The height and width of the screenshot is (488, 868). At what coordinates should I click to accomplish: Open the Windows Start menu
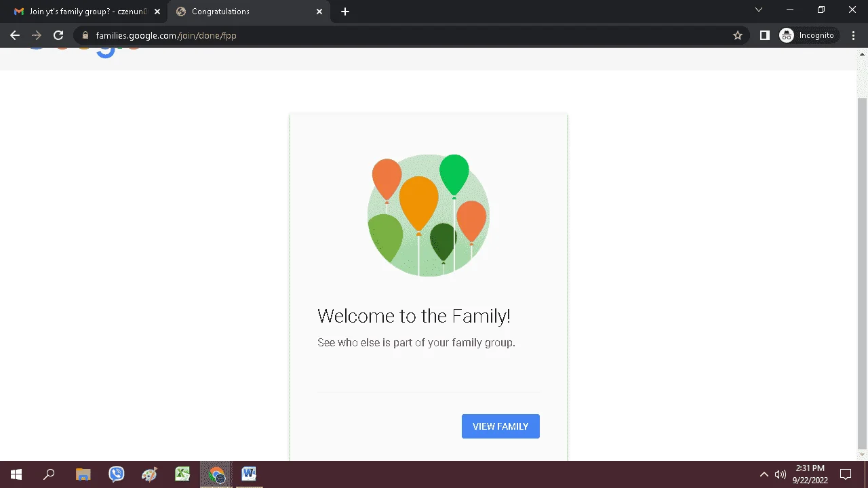coord(16,474)
